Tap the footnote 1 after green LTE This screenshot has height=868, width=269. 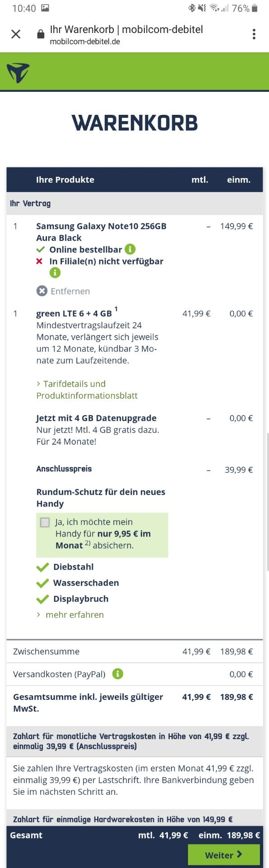click(116, 309)
